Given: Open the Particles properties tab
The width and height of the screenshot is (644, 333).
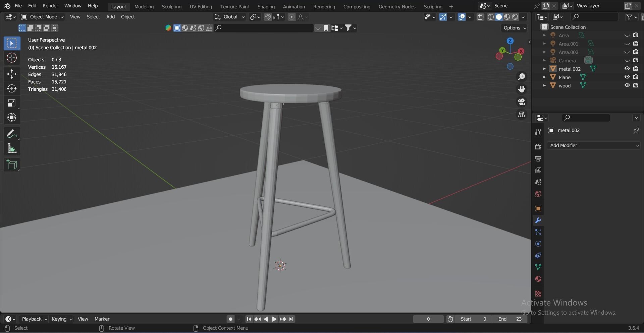Looking at the screenshot, I should point(538,232).
